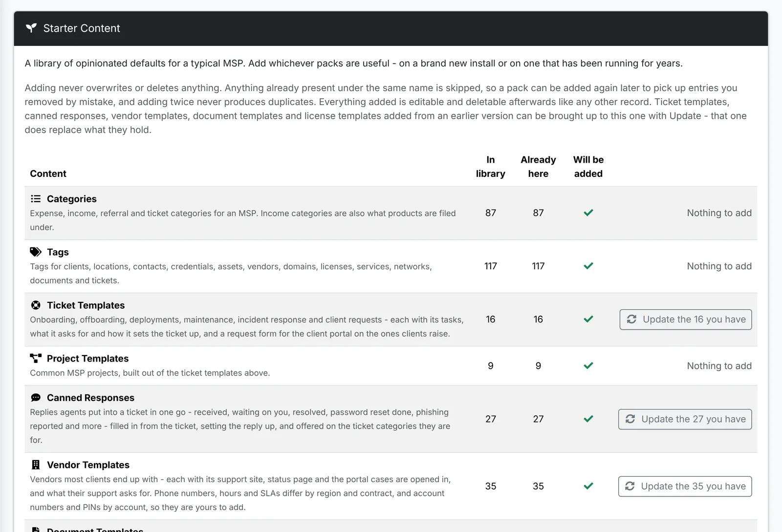This screenshot has width=782, height=532.
Task: Click Update the 27 you have button
Action: pyautogui.click(x=685, y=419)
